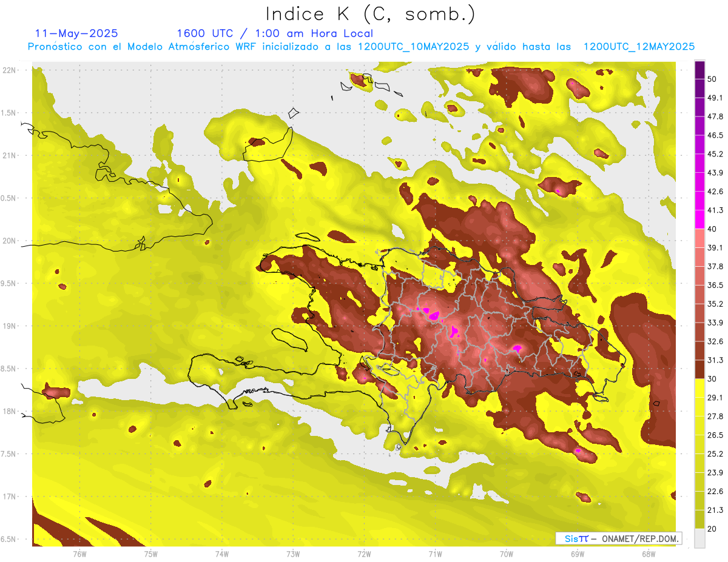
Task: Click the colorbar value '23.9'
Action: (x=715, y=472)
